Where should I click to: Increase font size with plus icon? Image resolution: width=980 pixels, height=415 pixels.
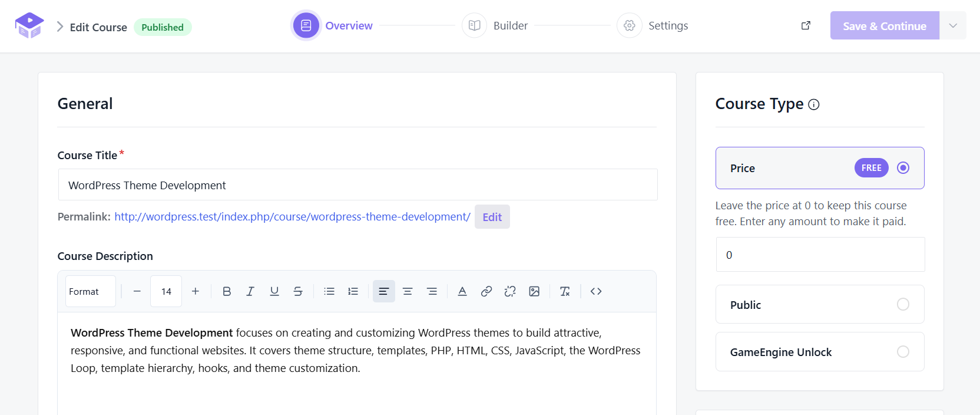(196, 291)
